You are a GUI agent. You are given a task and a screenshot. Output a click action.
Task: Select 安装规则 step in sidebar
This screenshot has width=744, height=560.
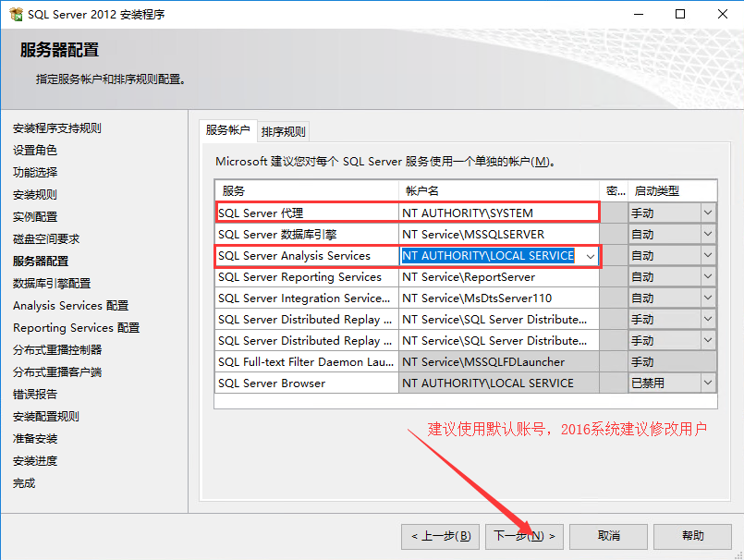click(35, 195)
